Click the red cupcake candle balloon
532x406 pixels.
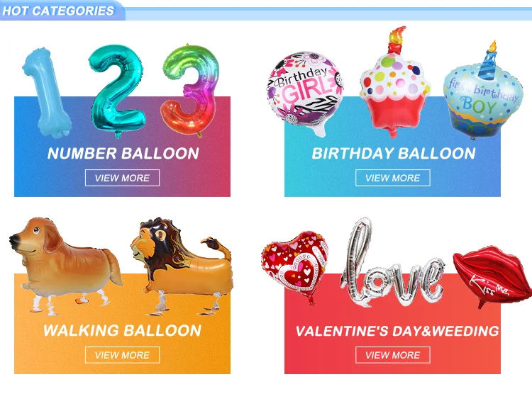[x=394, y=83]
